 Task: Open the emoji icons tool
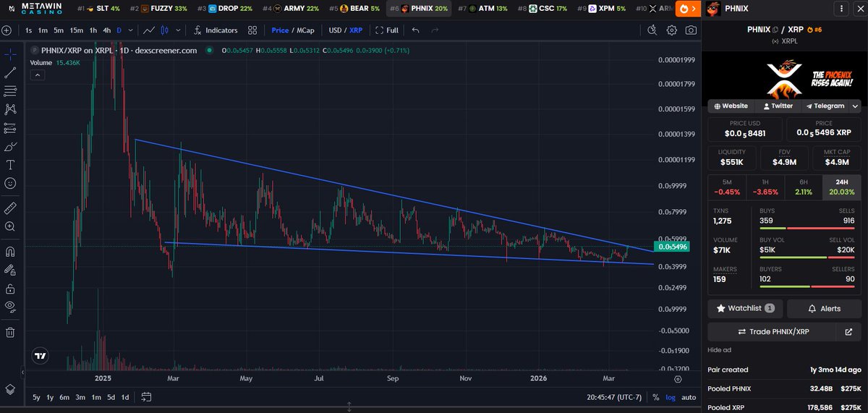point(10,184)
